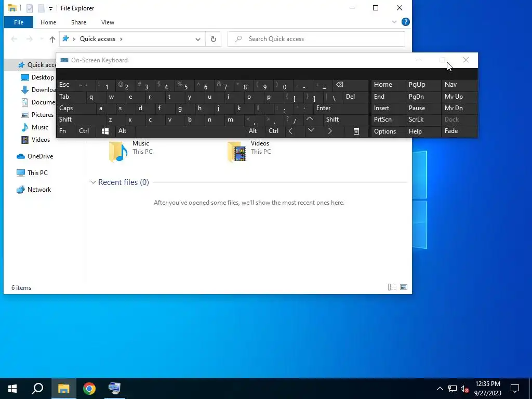The image size is (532, 399).
Task: Expand Quick access breadcrumb chevron
Action: pyautogui.click(x=121, y=39)
